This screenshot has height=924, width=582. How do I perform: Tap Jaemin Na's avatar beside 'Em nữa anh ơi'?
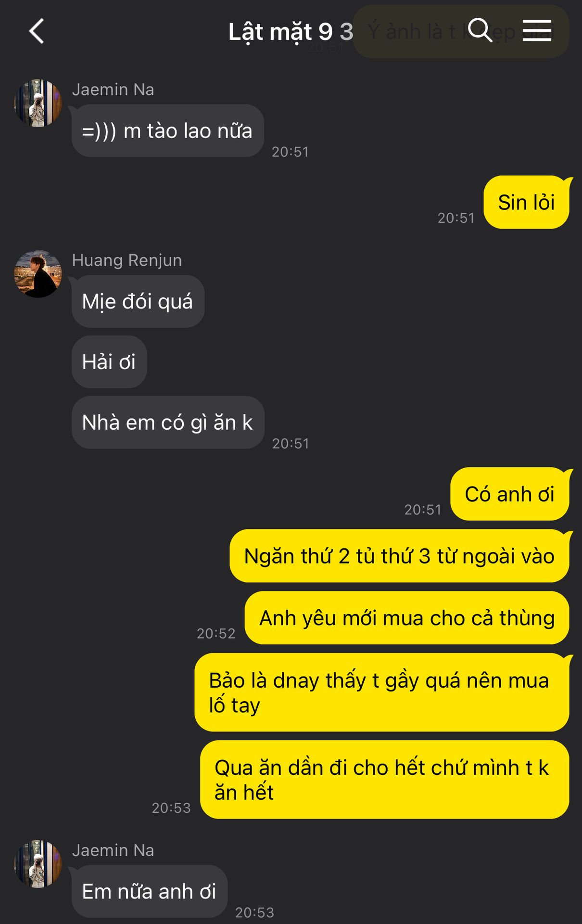tap(38, 864)
